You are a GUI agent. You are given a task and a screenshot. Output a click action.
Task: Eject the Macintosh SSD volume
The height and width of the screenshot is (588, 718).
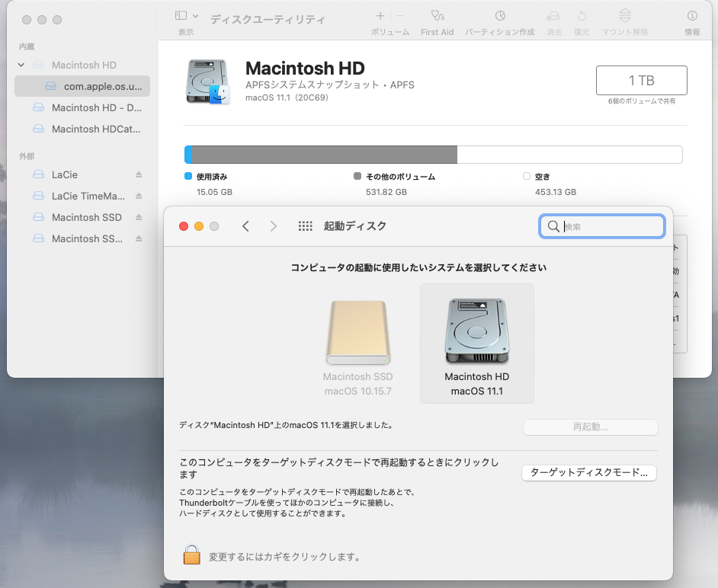pyautogui.click(x=139, y=218)
